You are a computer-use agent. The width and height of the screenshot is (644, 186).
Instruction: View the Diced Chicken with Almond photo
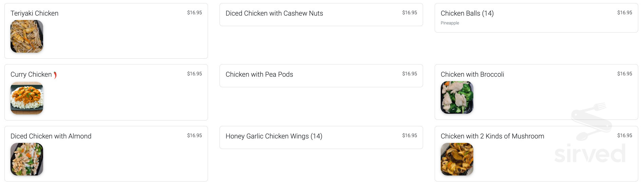(x=27, y=159)
